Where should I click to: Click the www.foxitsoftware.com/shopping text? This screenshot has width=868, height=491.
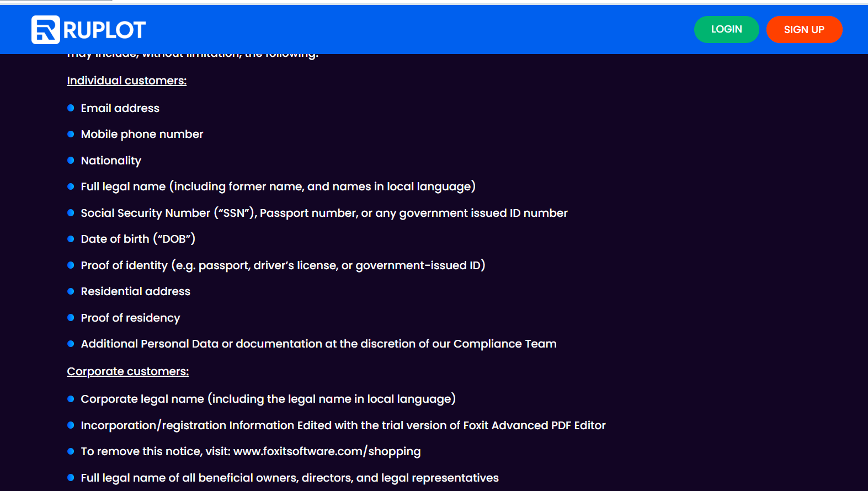coord(327,451)
